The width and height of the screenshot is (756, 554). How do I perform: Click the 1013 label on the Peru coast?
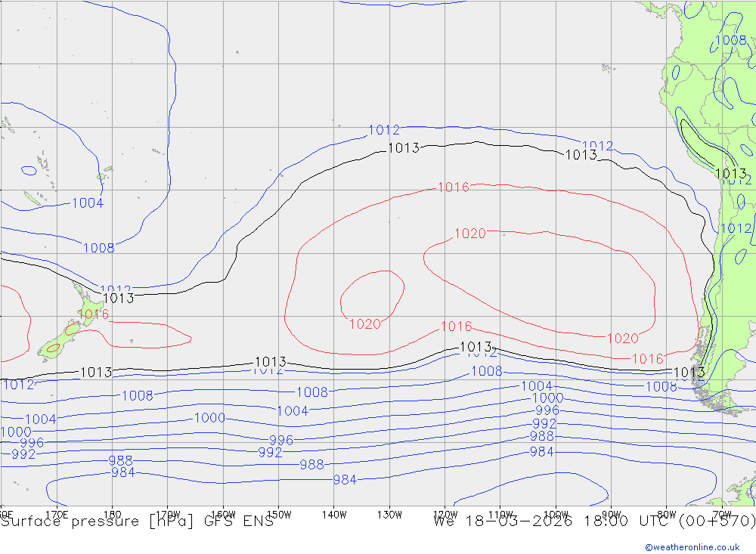tap(731, 173)
